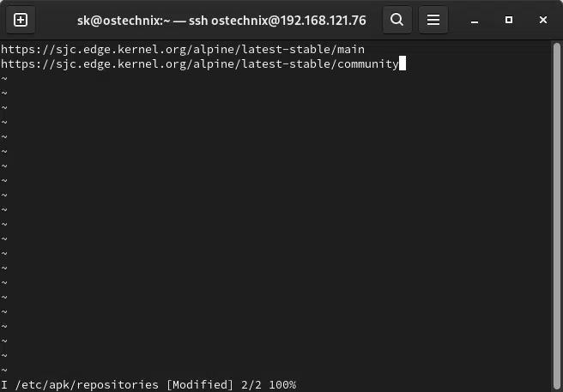Open the hamburger main menu
This screenshot has height=392, width=563.
[433, 19]
